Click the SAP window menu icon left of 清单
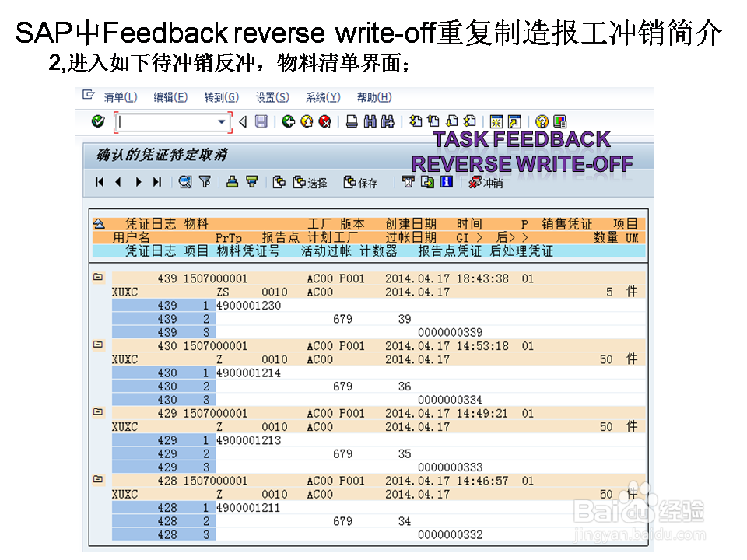The height and width of the screenshot is (560, 747). pyautogui.click(x=89, y=95)
